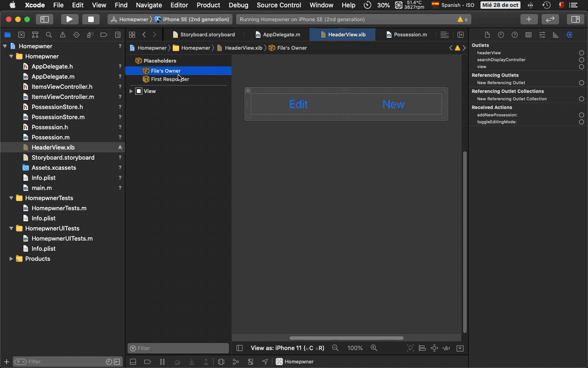Switch to Possession.m tab
Screen dimensions: 588x368
tap(407, 34)
